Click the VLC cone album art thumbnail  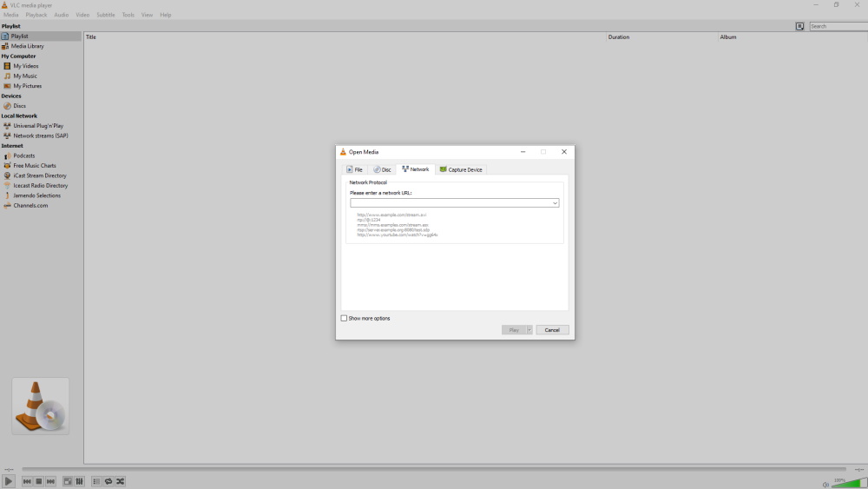(x=41, y=406)
